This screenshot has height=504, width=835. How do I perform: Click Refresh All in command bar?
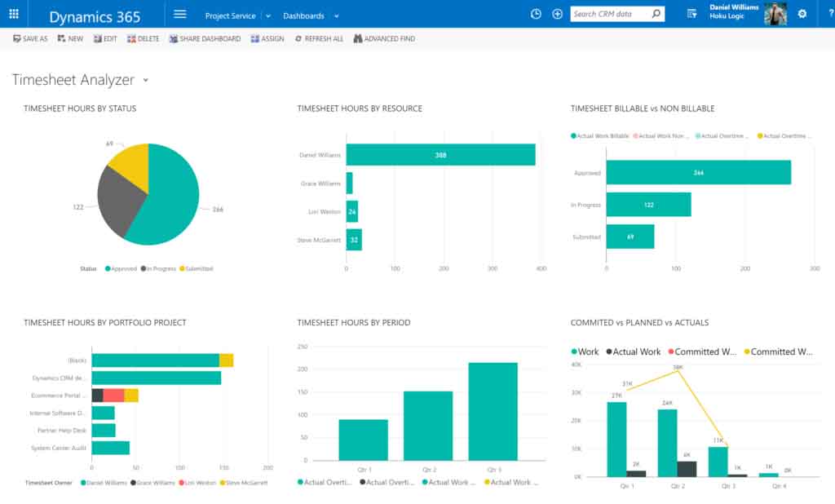[319, 38]
